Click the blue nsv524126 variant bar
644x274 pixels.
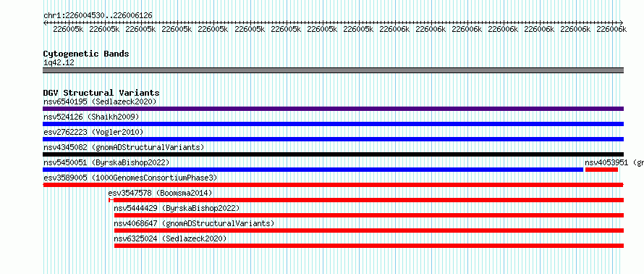click(333, 124)
